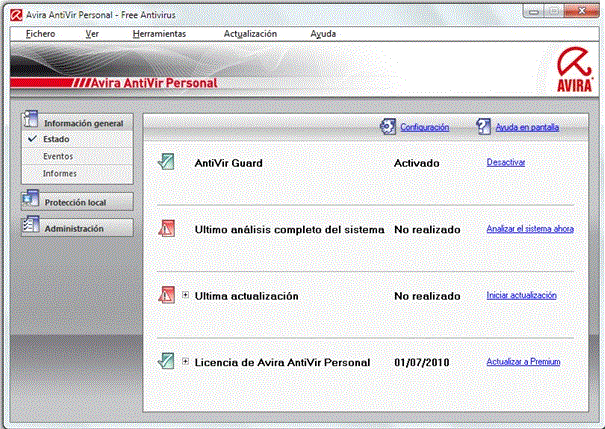Open the Actualización menu
The width and height of the screenshot is (605, 429).
click(250, 34)
